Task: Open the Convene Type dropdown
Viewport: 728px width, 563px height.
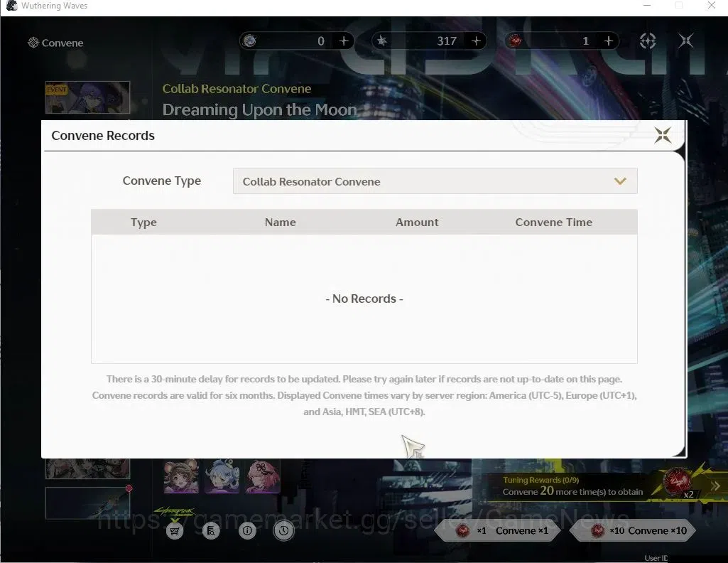Action: pyautogui.click(x=435, y=181)
